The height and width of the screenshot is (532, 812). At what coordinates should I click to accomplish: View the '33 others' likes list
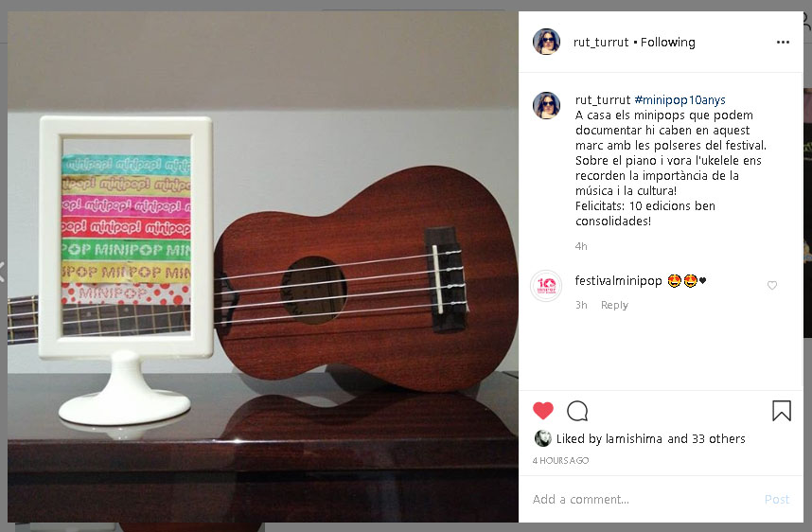[x=718, y=438]
